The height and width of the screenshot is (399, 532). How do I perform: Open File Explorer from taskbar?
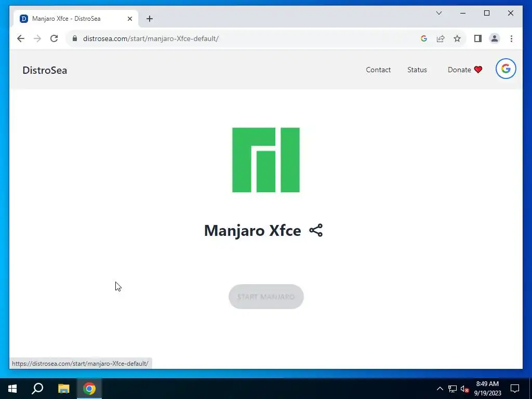(x=63, y=389)
